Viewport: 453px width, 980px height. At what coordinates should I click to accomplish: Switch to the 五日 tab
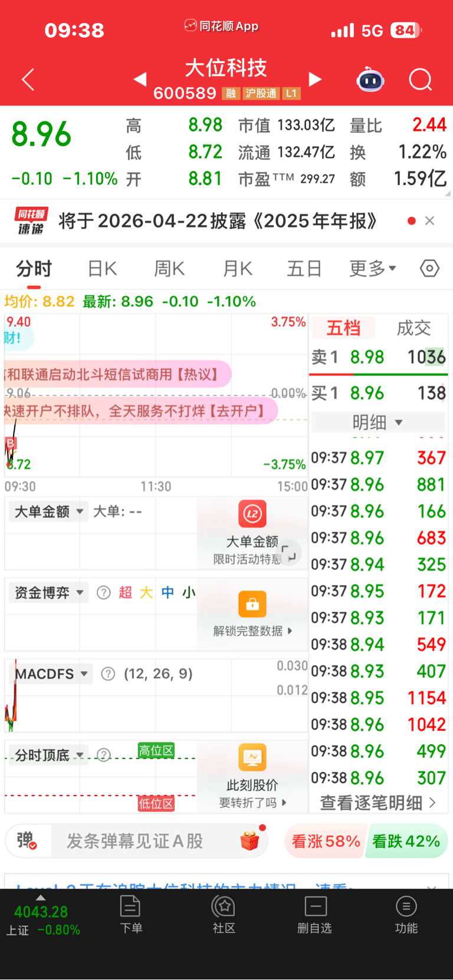(x=304, y=269)
